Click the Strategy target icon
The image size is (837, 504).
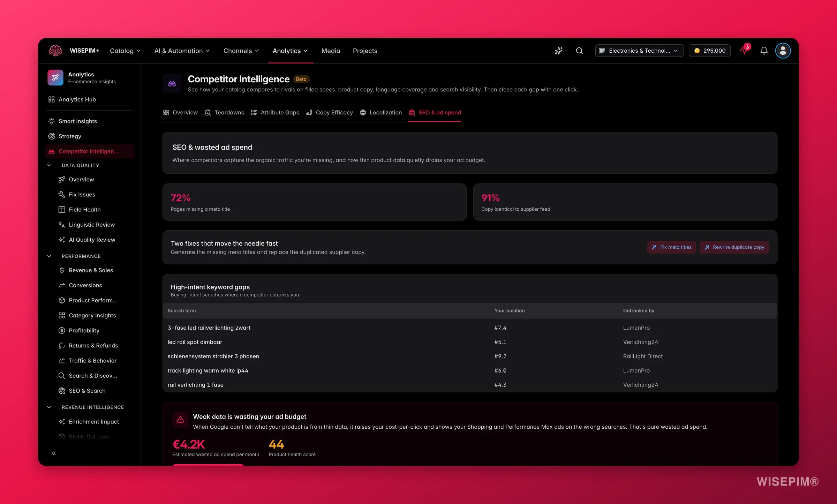pos(51,136)
